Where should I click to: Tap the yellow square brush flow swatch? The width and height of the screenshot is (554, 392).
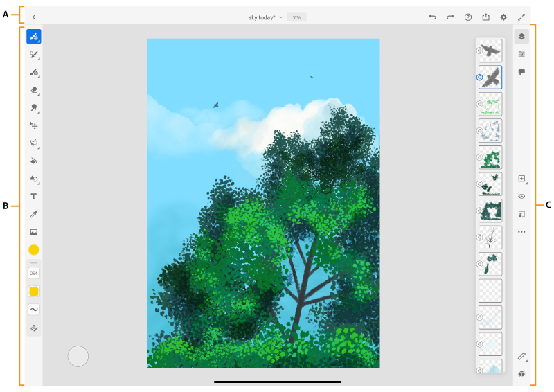[x=34, y=292]
